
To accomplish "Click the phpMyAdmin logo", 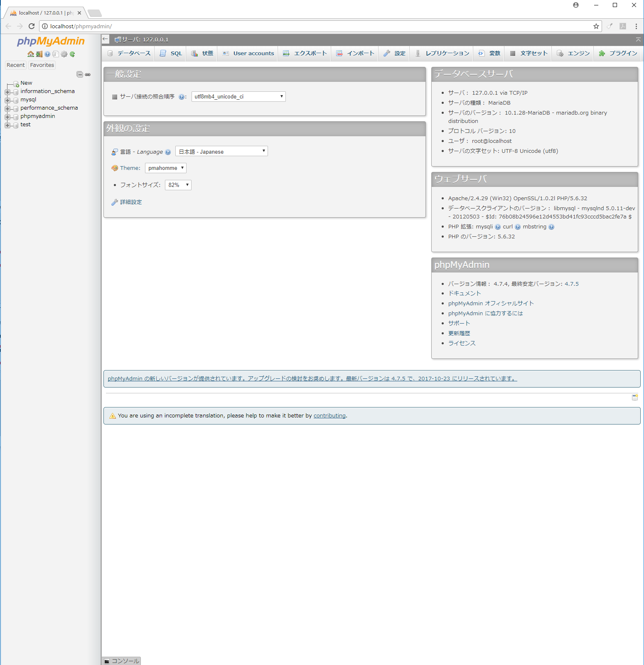I will [51, 41].
